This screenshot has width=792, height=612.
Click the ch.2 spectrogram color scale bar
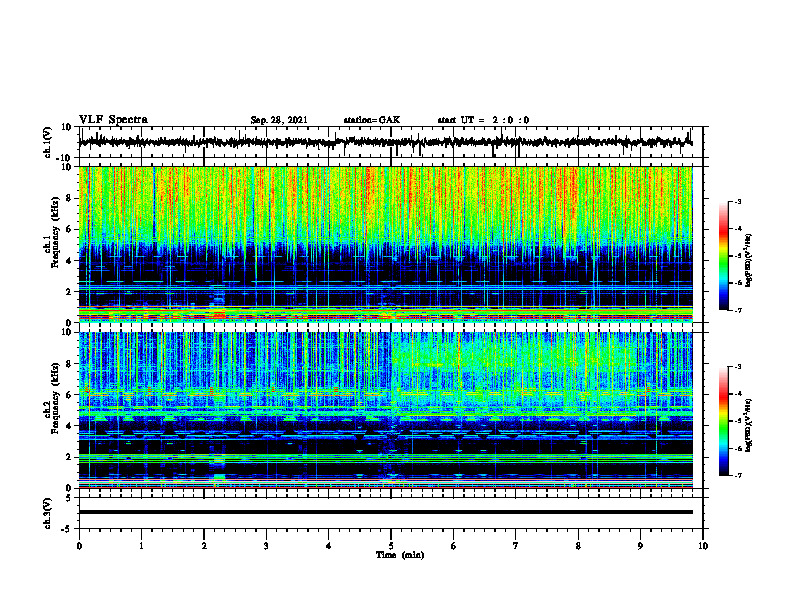click(723, 421)
